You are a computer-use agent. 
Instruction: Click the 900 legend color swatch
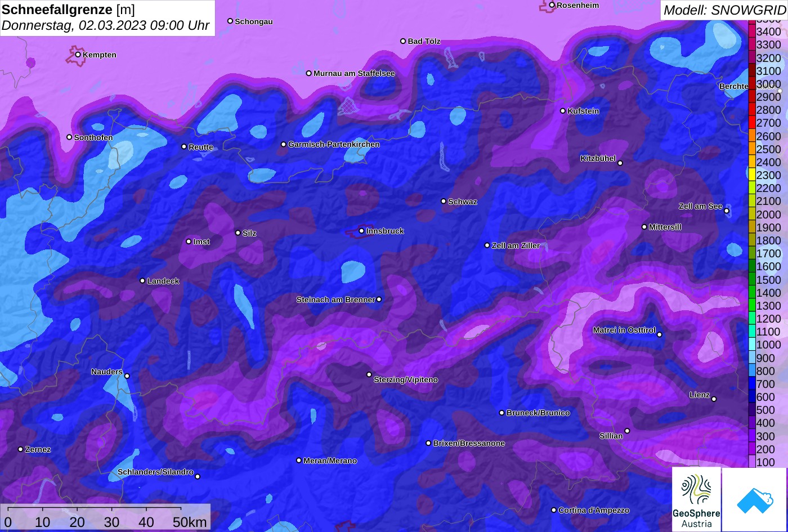click(x=751, y=358)
